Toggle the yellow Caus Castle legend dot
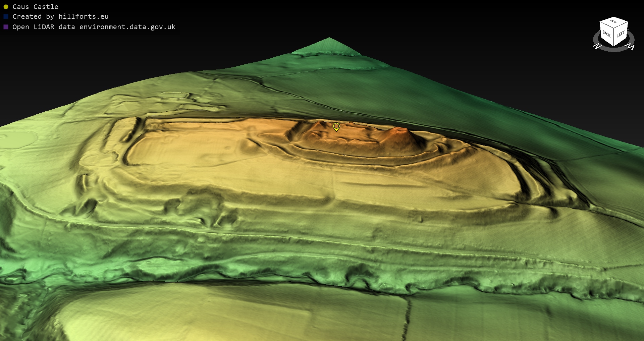Viewport: 644px width, 341px height. (6, 7)
